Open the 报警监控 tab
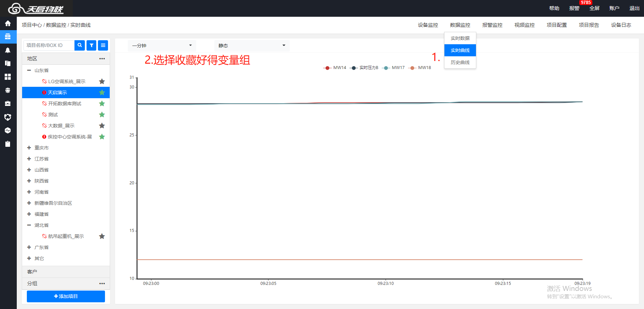 (x=492, y=25)
